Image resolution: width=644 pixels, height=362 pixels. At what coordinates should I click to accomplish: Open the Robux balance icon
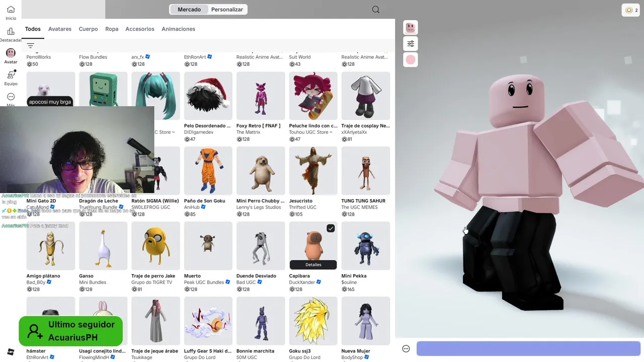pyautogui.click(x=629, y=10)
